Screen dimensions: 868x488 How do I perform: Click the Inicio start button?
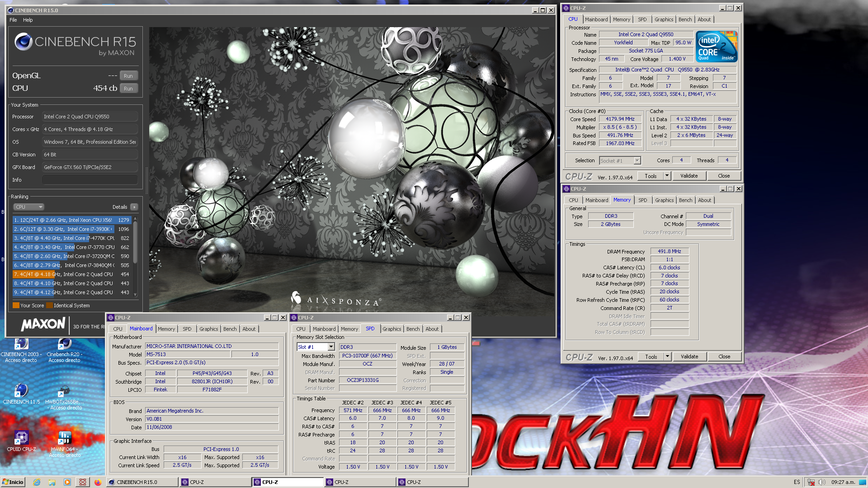[13, 482]
